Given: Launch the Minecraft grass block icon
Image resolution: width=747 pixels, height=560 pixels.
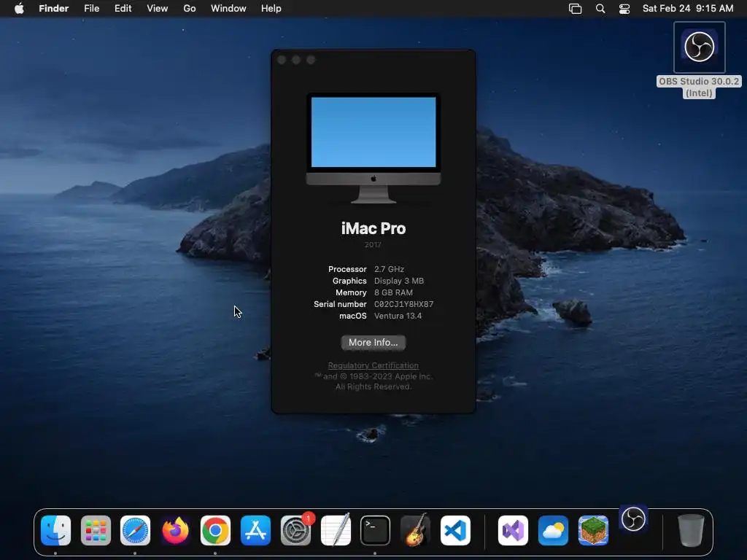Looking at the screenshot, I should pos(593,530).
